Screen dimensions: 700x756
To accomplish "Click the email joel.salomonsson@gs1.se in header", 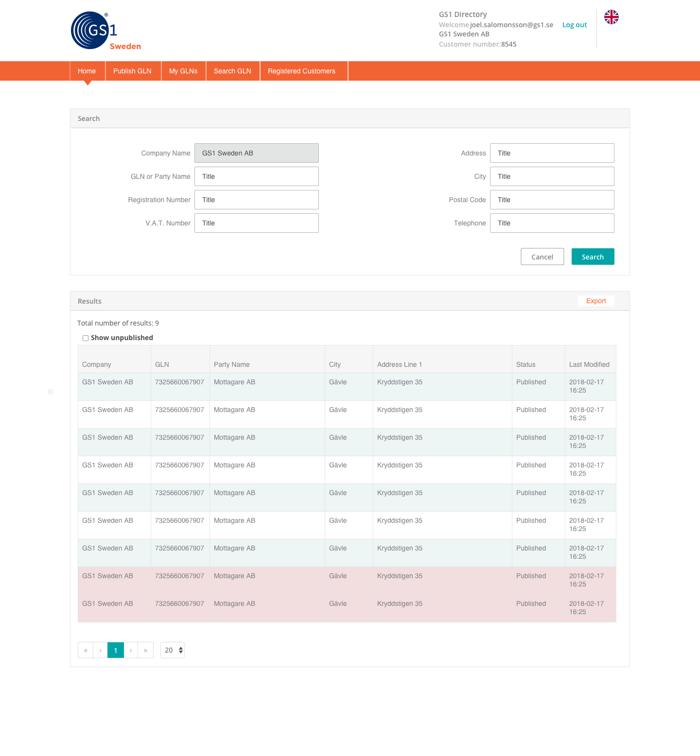I will [511, 25].
